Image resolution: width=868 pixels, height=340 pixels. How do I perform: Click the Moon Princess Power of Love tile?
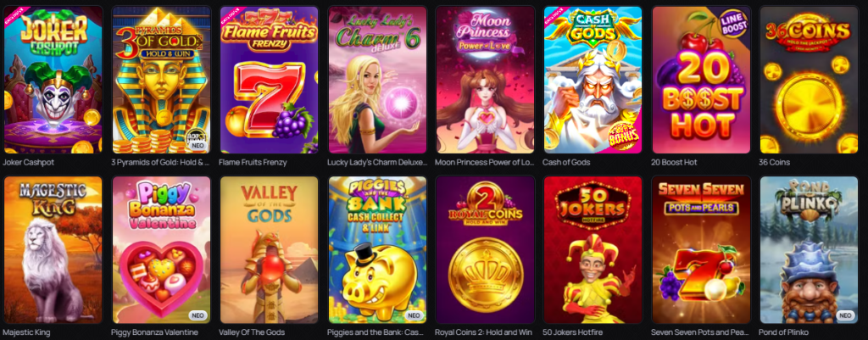click(x=486, y=80)
